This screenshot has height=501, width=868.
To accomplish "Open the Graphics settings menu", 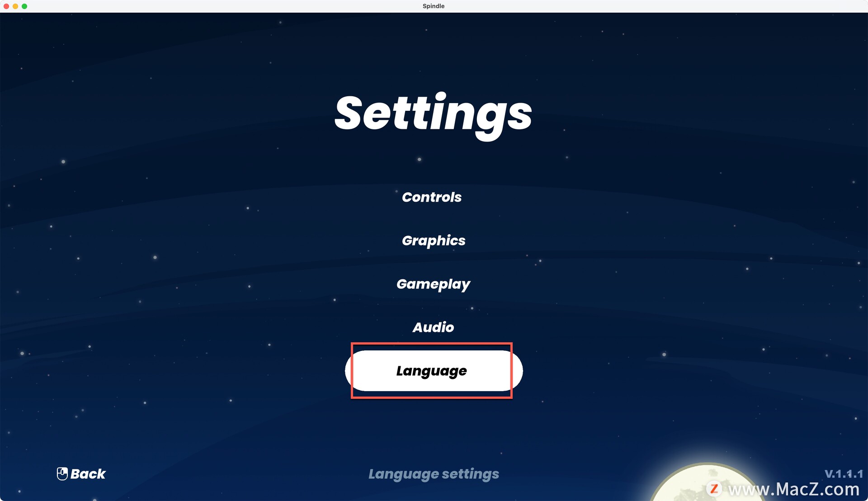I will click(x=433, y=241).
